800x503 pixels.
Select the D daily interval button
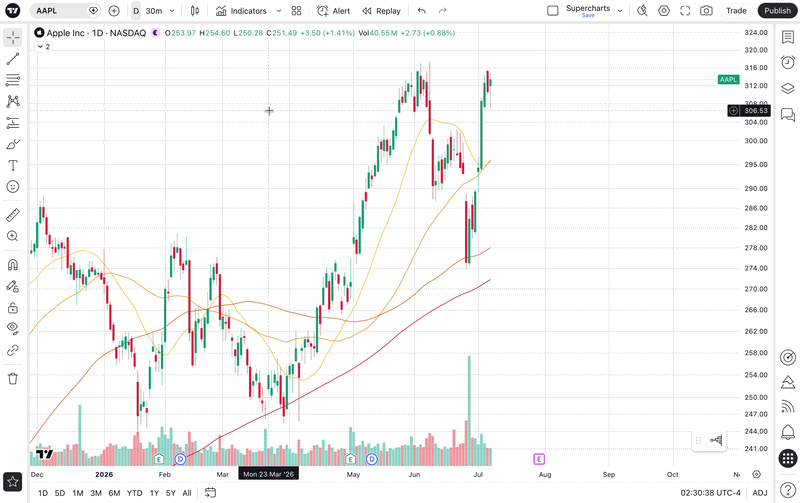136,11
